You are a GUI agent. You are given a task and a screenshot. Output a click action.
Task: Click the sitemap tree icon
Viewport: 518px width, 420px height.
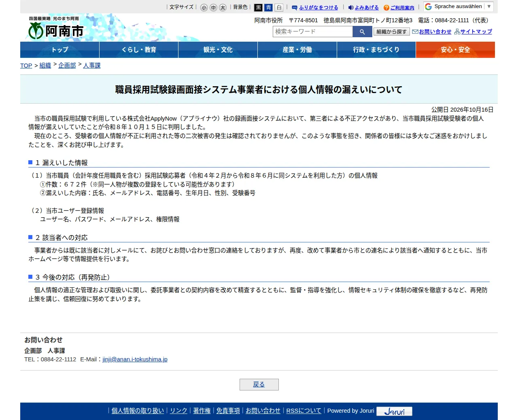(457, 32)
